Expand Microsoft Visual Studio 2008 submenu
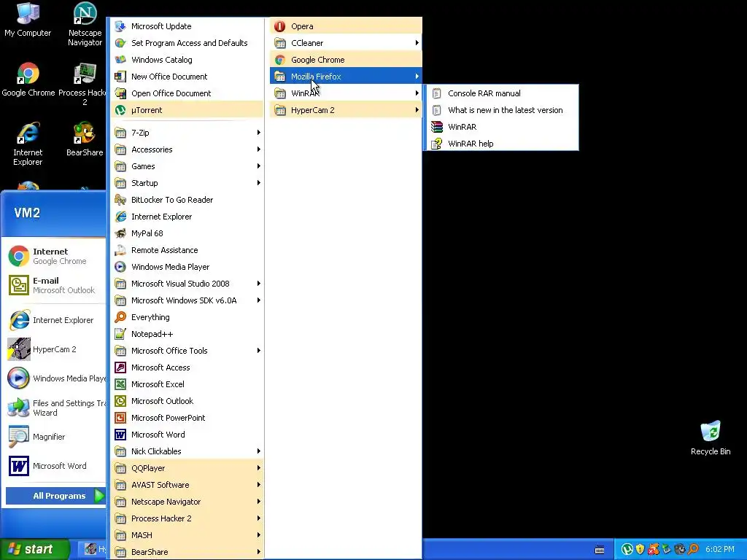Viewport: 747px width, 560px height. [x=187, y=284]
